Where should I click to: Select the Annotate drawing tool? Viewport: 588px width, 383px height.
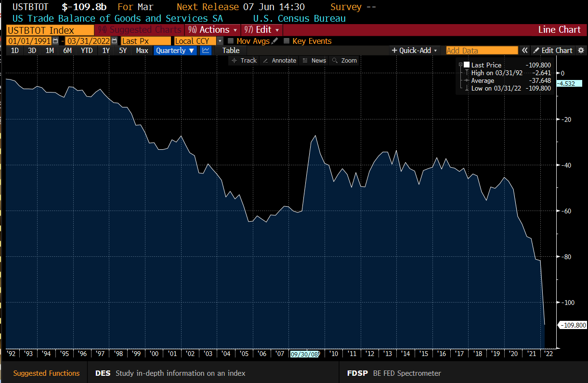pos(279,60)
